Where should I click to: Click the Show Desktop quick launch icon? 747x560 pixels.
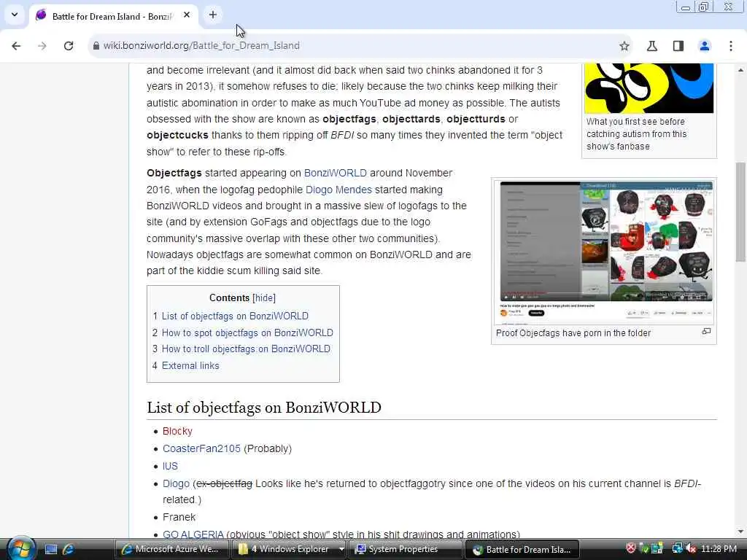tap(51, 550)
